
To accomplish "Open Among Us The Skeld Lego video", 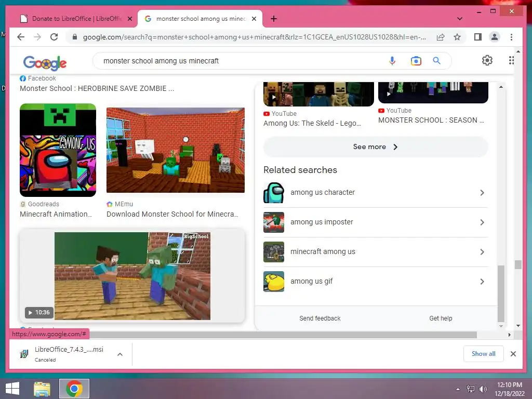I will [x=318, y=94].
